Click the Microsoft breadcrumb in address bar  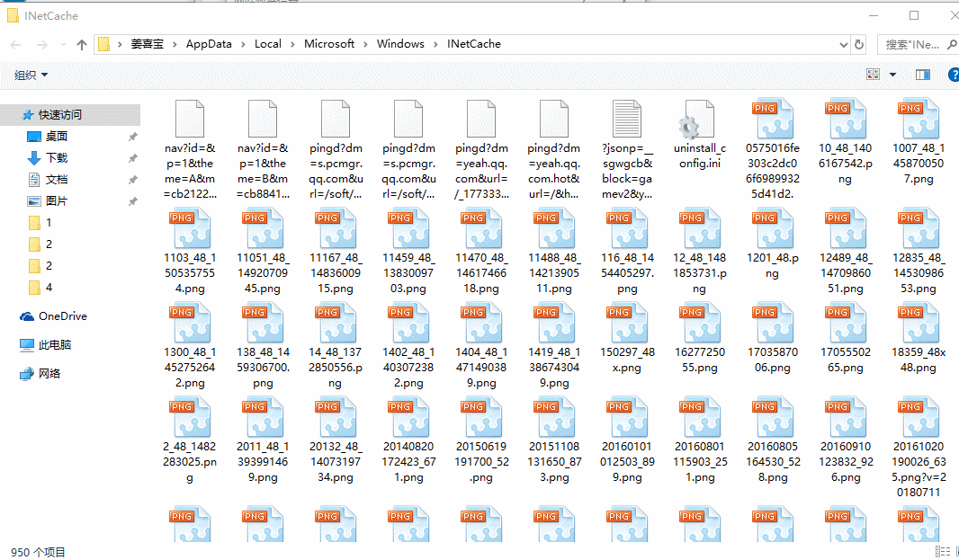(329, 44)
